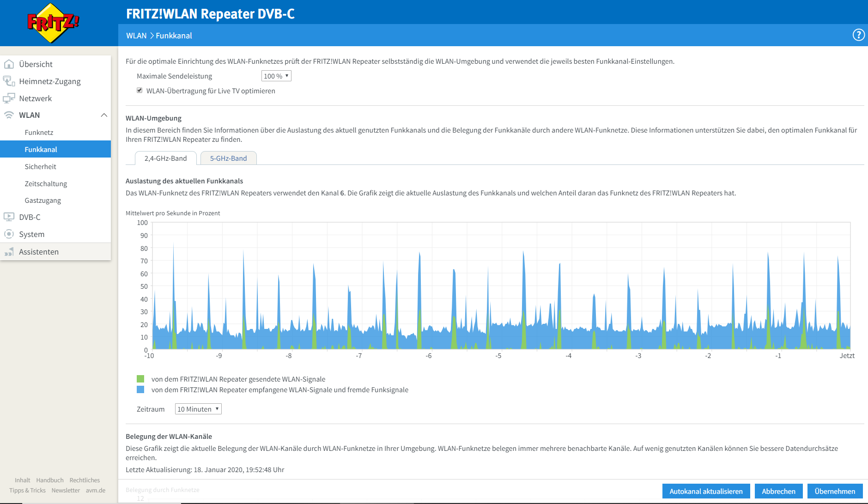
Task: Open the avm.de footer link
Action: point(96,490)
